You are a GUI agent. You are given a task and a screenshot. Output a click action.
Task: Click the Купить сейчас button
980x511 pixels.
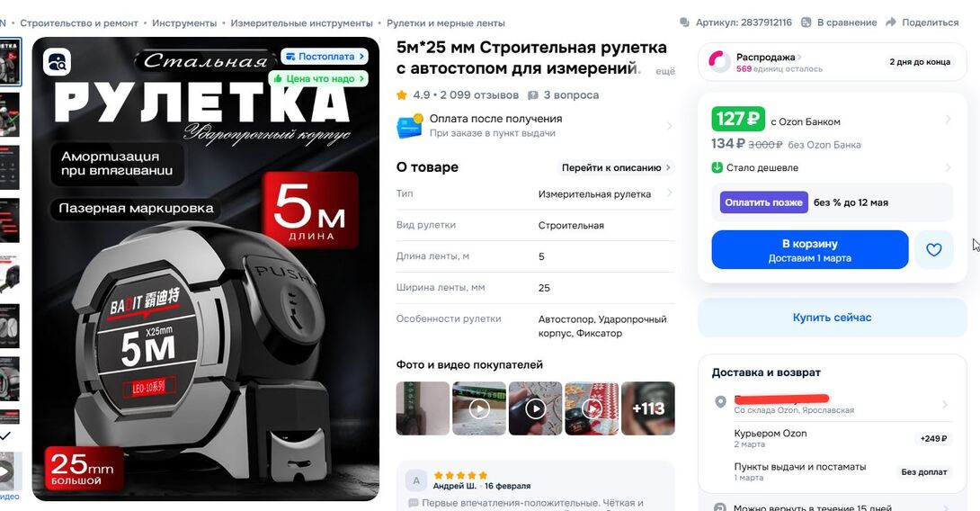pyautogui.click(x=833, y=318)
